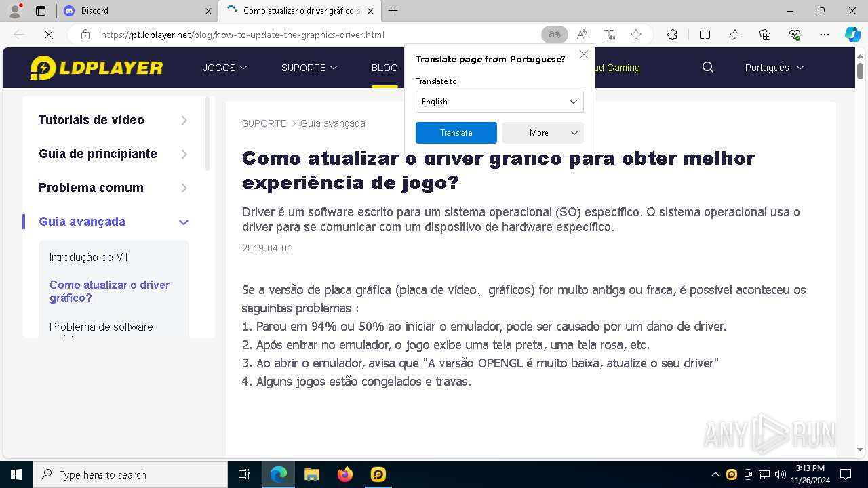The height and width of the screenshot is (488, 868).
Task: Launch Firefox from the taskbar
Action: point(344,474)
